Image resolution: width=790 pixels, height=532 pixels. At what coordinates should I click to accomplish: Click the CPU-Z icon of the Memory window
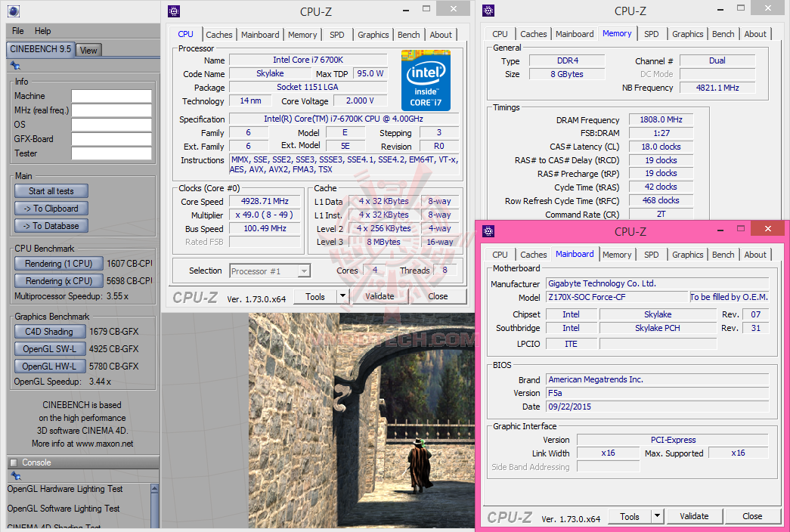pos(488,11)
